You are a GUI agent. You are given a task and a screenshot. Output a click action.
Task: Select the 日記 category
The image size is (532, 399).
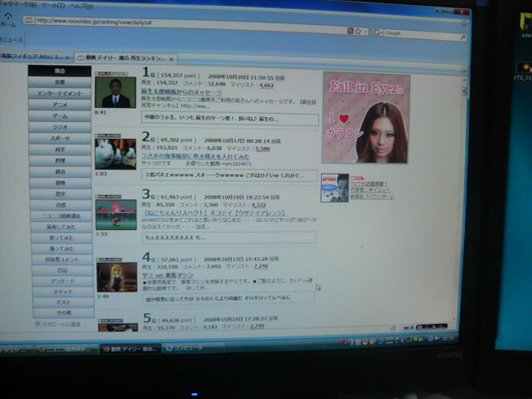62,270
